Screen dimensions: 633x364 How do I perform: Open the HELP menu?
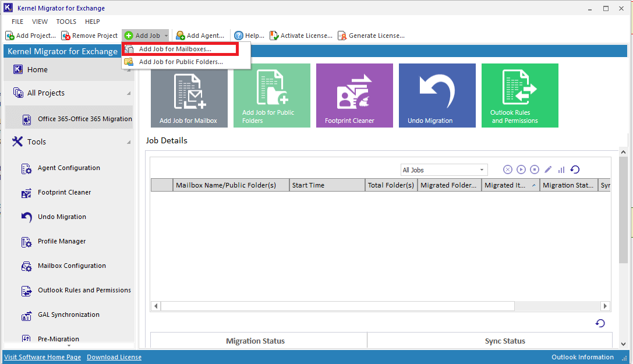93,22
